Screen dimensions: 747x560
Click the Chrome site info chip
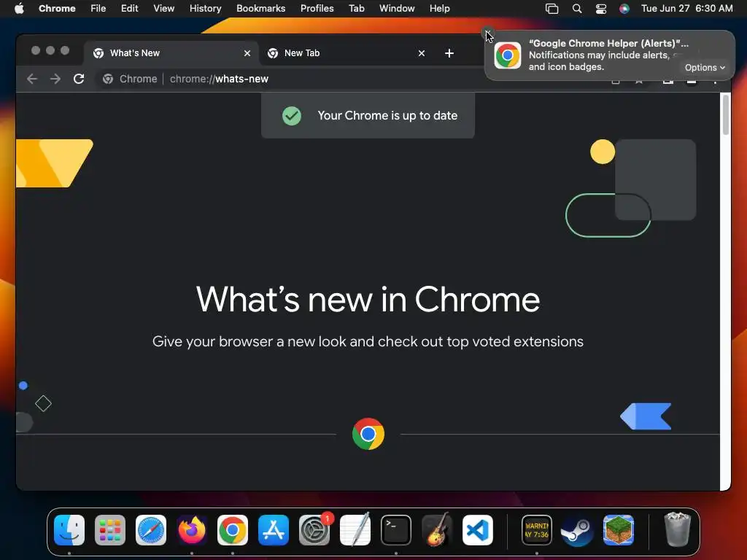tap(130, 79)
